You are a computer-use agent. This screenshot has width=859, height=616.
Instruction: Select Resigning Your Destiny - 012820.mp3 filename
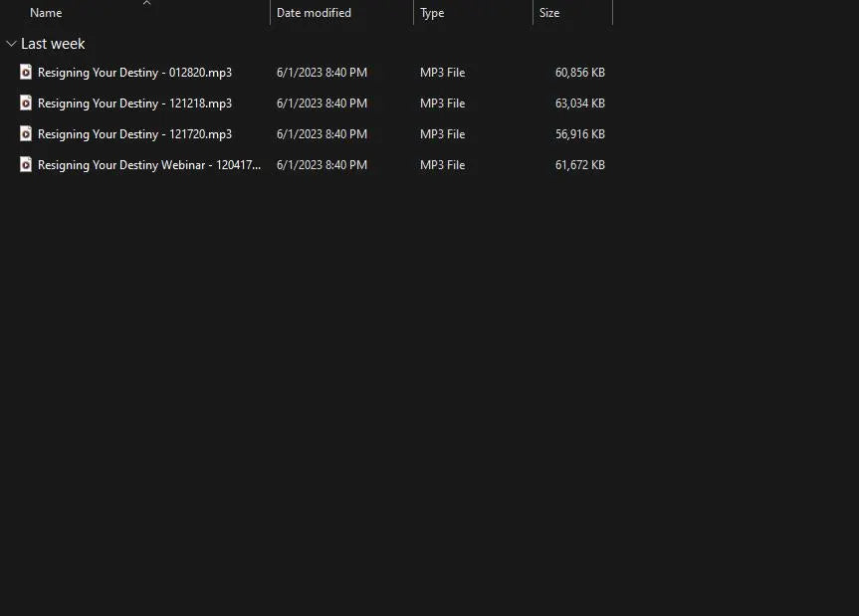pyautogui.click(x=134, y=73)
